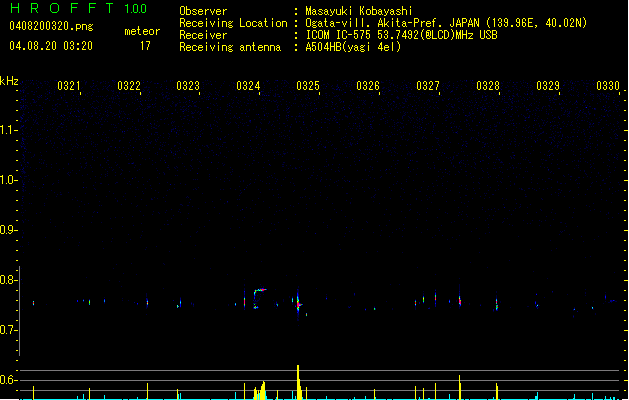This screenshot has height=400, width=629.
Task: Click the 0324 time marker
Action: 248,86
